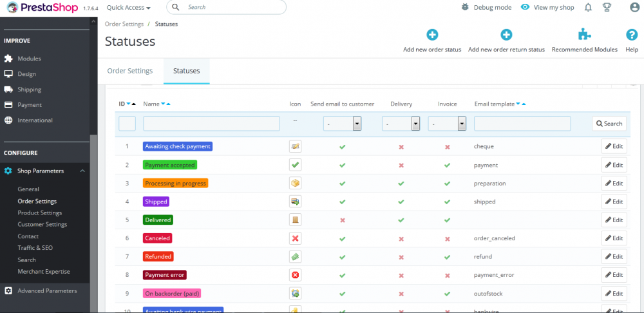Click the Design monitor icon in sidebar
Viewport: 644px width, 313px height.
(8, 74)
